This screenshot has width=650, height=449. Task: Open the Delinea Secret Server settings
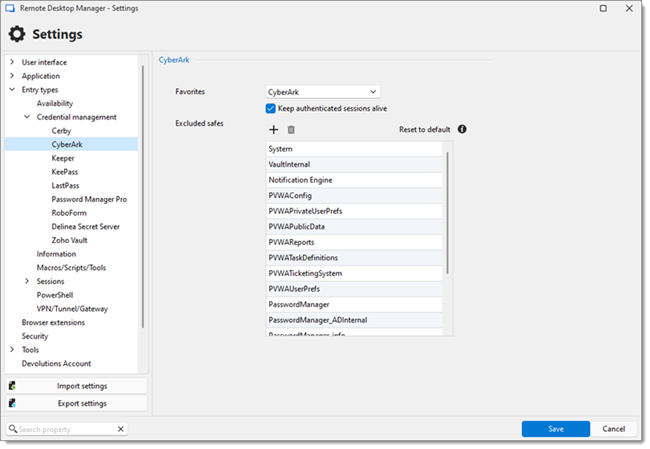(x=85, y=226)
